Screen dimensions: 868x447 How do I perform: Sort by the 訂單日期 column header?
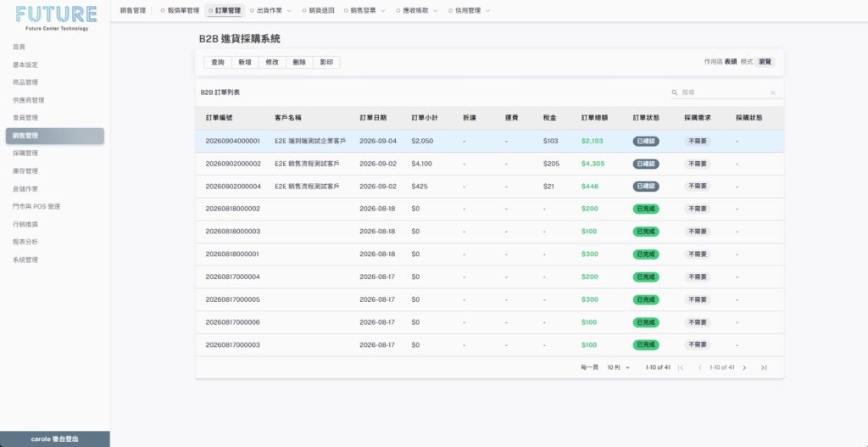point(373,118)
